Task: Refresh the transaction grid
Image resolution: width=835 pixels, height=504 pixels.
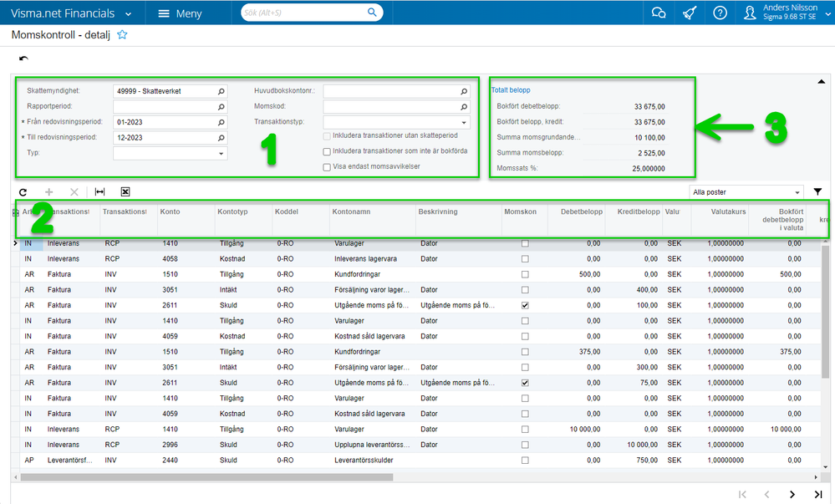Action: [x=23, y=191]
